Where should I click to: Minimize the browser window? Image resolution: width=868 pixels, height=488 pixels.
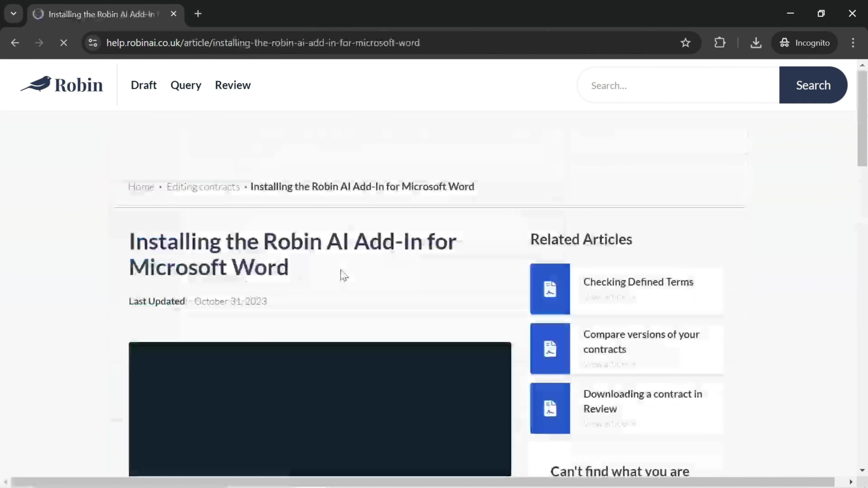click(x=790, y=14)
